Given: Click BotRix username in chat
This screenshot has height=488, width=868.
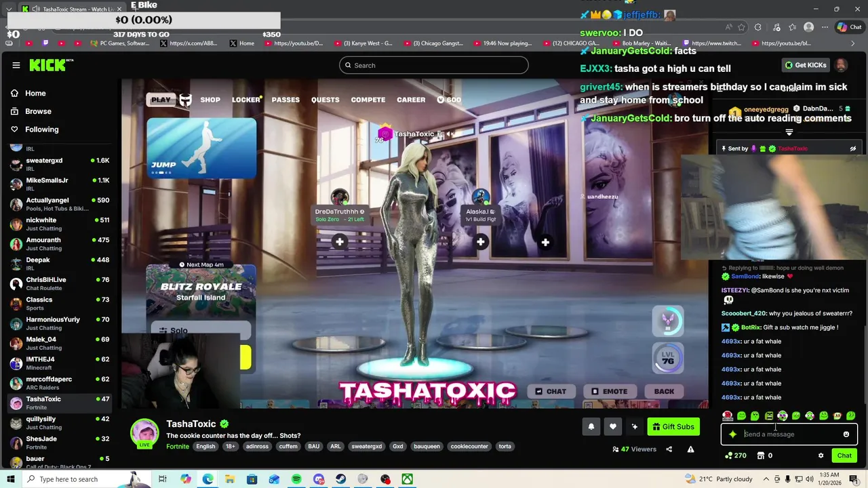Looking at the screenshot, I should (x=750, y=327).
